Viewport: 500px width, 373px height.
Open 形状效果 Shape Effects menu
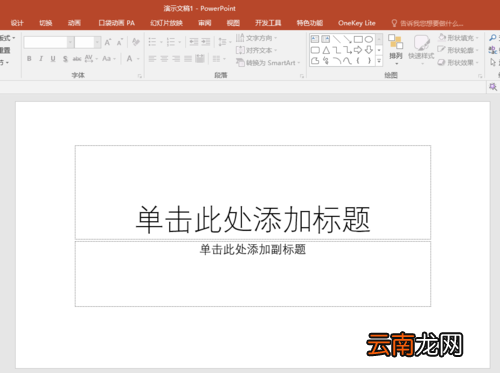(x=459, y=63)
